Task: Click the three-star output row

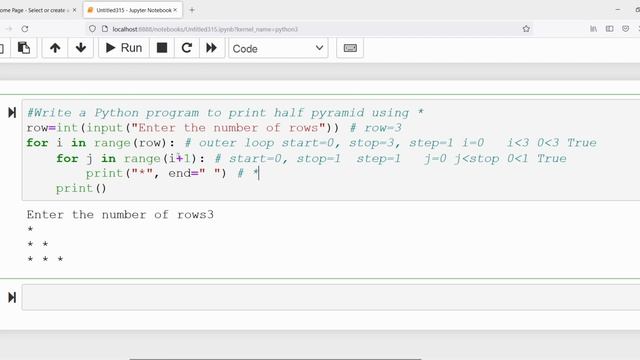Action: tap(45, 259)
